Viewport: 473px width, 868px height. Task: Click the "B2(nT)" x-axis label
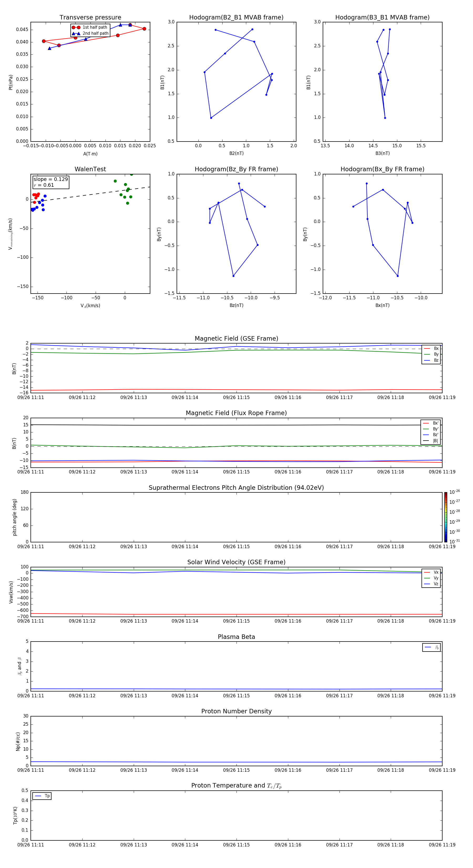coord(236,153)
